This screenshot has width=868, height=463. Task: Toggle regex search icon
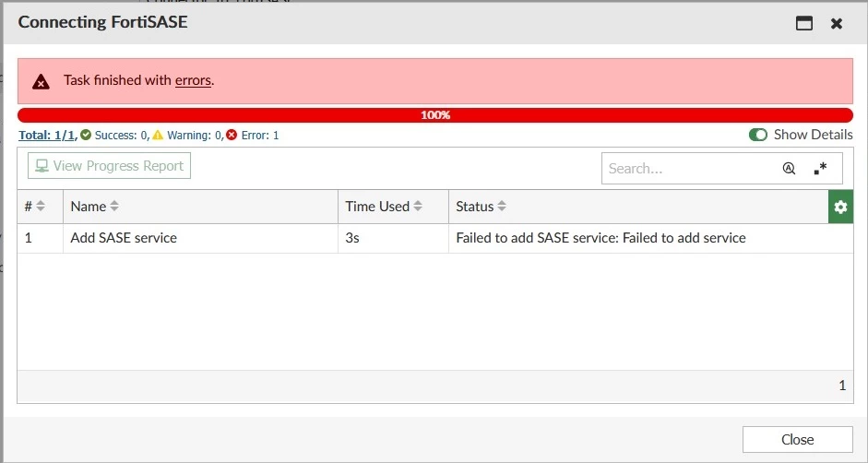[820, 169]
